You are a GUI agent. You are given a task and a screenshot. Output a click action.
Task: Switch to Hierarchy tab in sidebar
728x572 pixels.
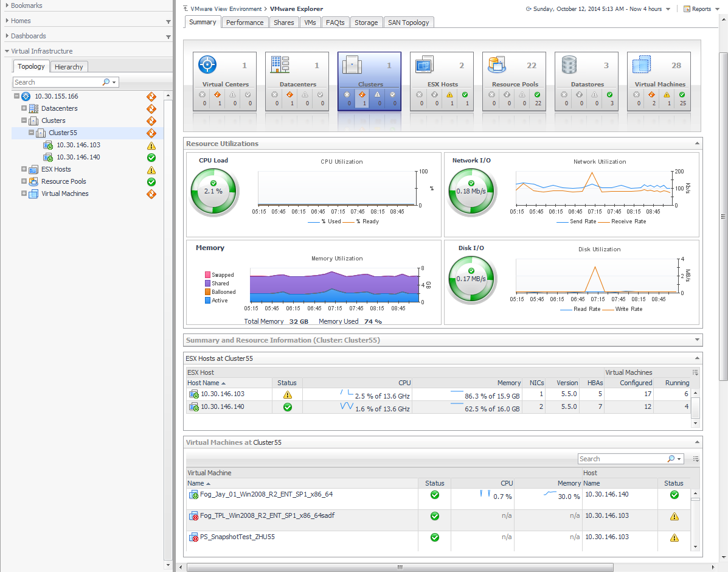(x=69, y=67)
